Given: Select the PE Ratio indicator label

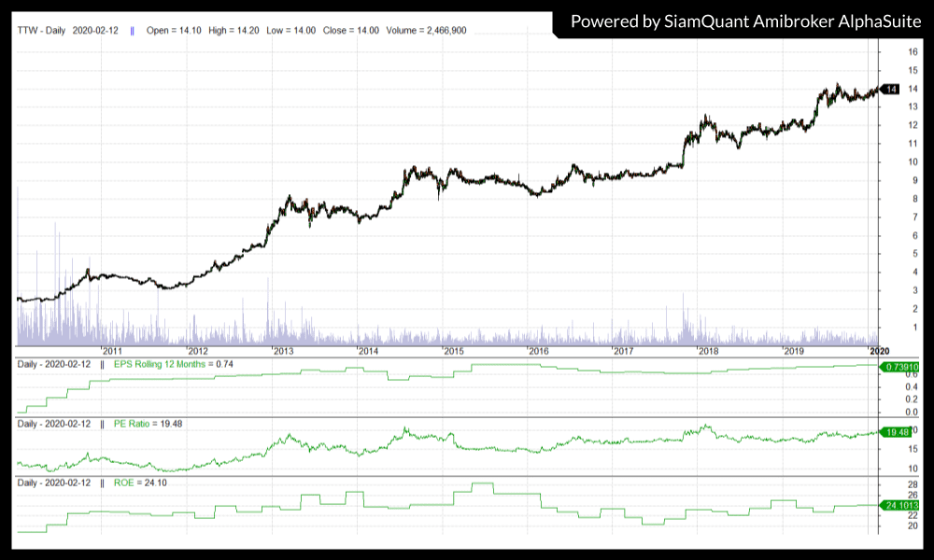Looking at the screenshot, I should coord(134,423).
